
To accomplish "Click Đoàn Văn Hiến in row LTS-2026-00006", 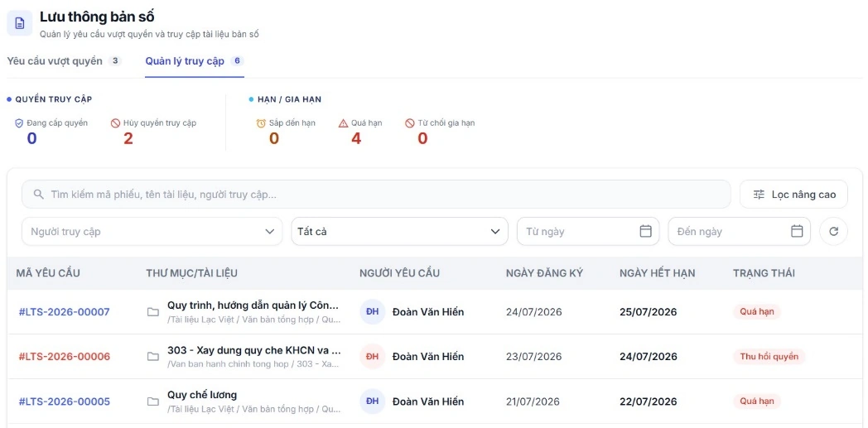I will tap(428, 357).
